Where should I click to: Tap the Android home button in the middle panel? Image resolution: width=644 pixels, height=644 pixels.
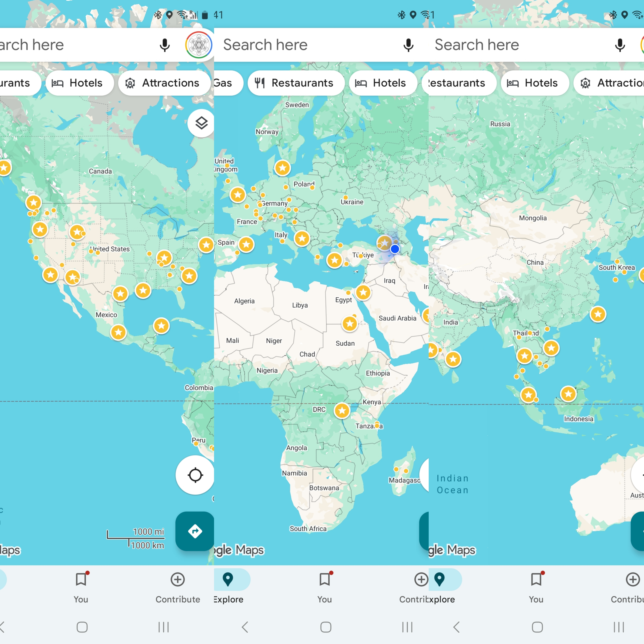point(326,627)
